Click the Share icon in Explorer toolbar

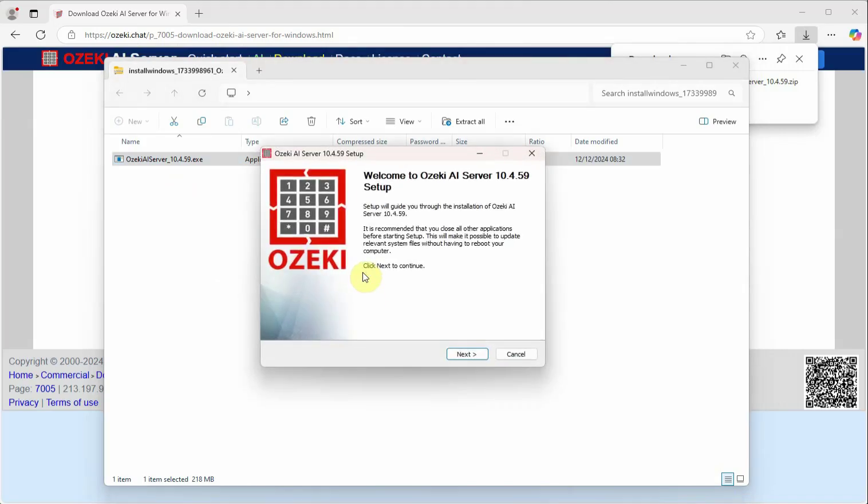pyautogui.click(x=284, y=121)
